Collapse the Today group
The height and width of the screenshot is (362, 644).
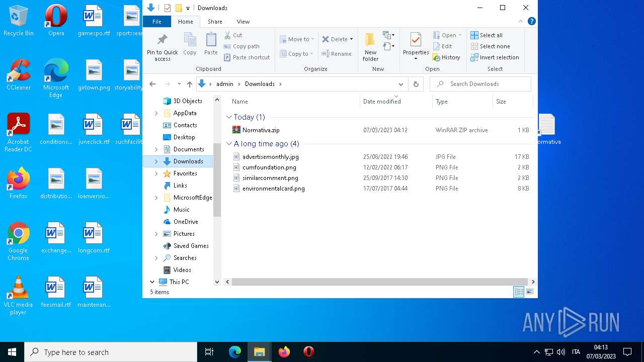pyautogui.click(x=229, y=117)
